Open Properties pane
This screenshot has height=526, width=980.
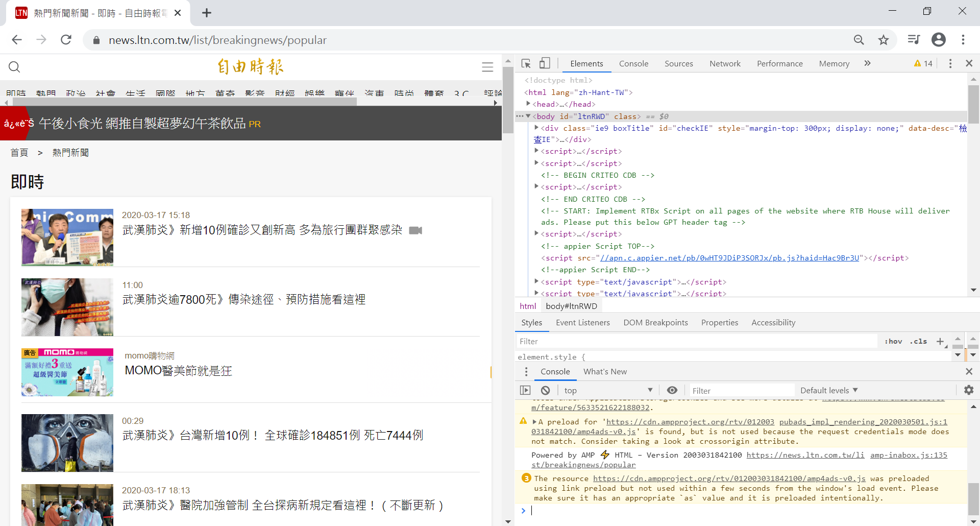point(719,323)
